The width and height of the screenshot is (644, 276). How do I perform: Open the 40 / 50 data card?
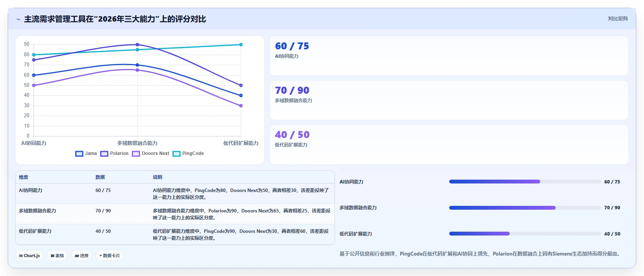(449, 145)
